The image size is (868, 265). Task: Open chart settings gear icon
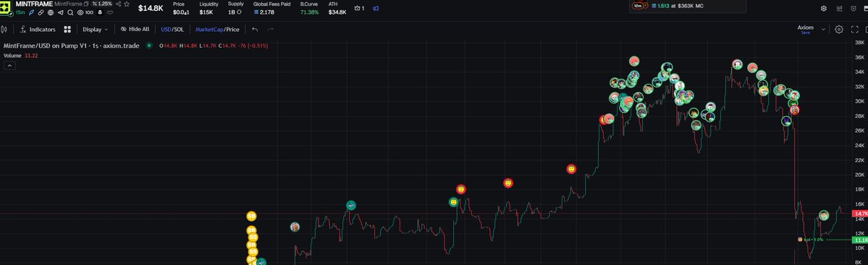point(839,29)
